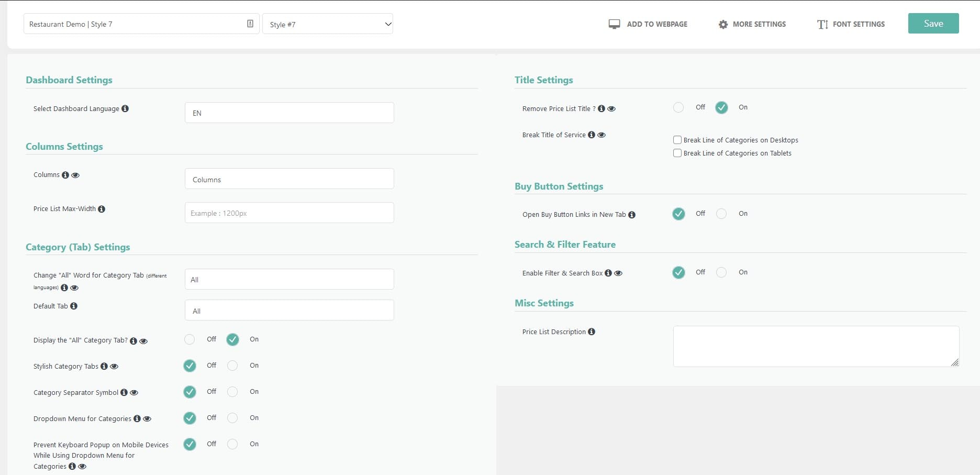Viewport: 980px width, 475px height.
Task: Click eye icon for Dropdown Menu for Categories
Action: (147, 419)
